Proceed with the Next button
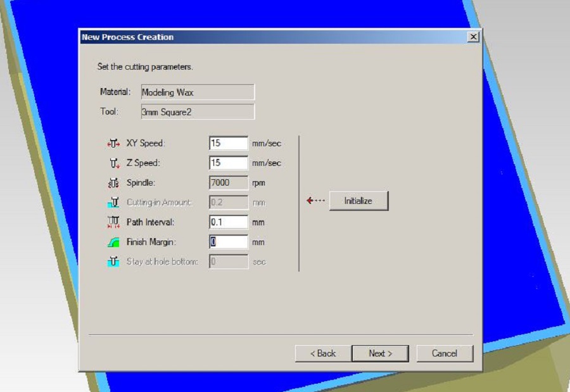 coord(380,353)
